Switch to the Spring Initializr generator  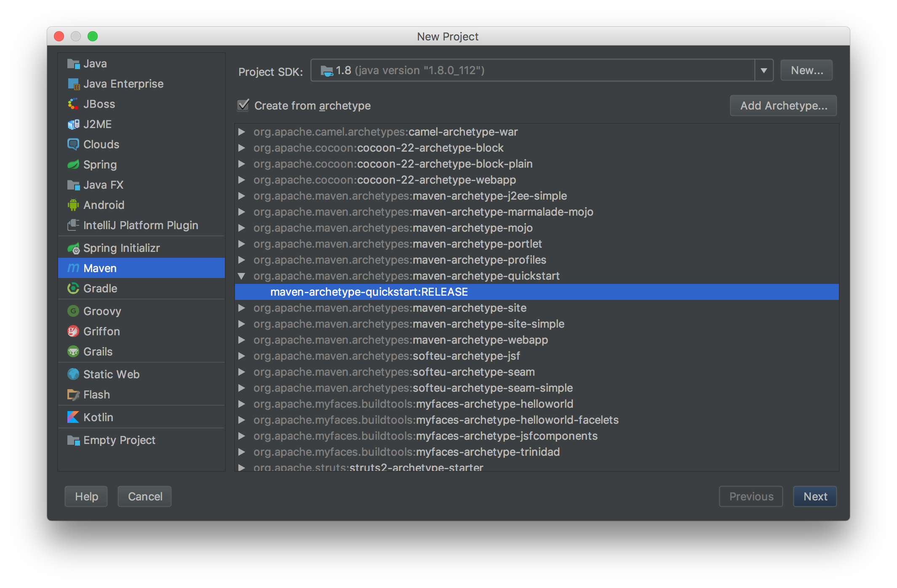(121, 248)
